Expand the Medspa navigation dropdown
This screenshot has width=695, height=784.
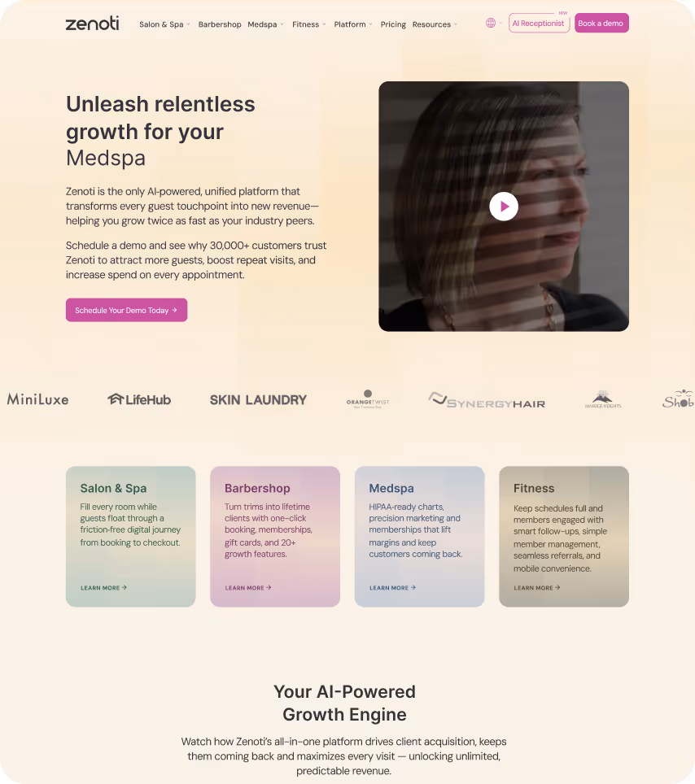[265, 24]
